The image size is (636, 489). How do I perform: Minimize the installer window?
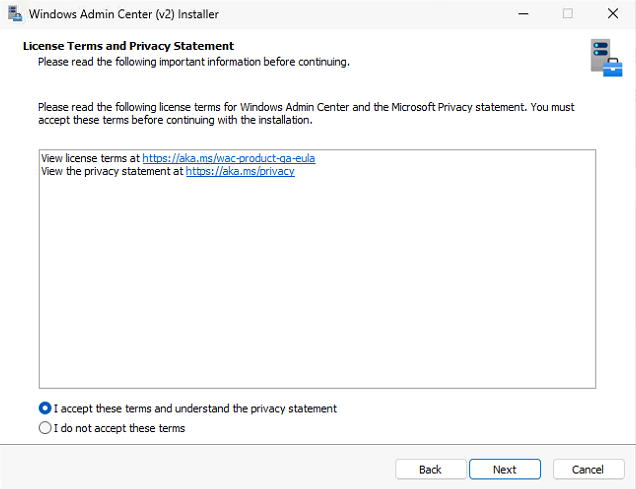click(523, 14)
